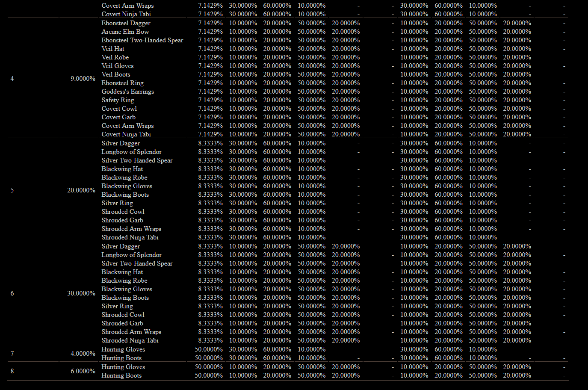Click the group number 5 cell
Image resolution: width=588 pixels, height=390 pixels.
(x=12, y=190)
